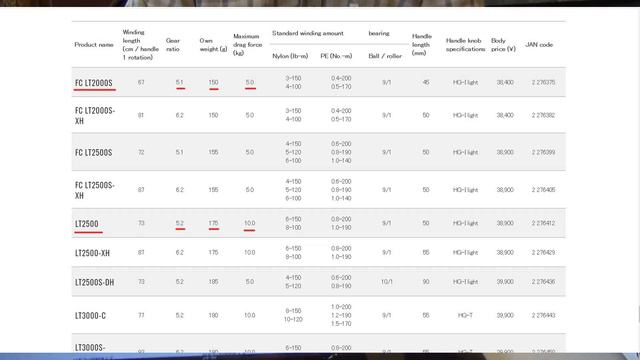Viewport: 640px width, 360px height.
Task: Click the Maximum drag force (kg) header
Action: tap(248, 44)
